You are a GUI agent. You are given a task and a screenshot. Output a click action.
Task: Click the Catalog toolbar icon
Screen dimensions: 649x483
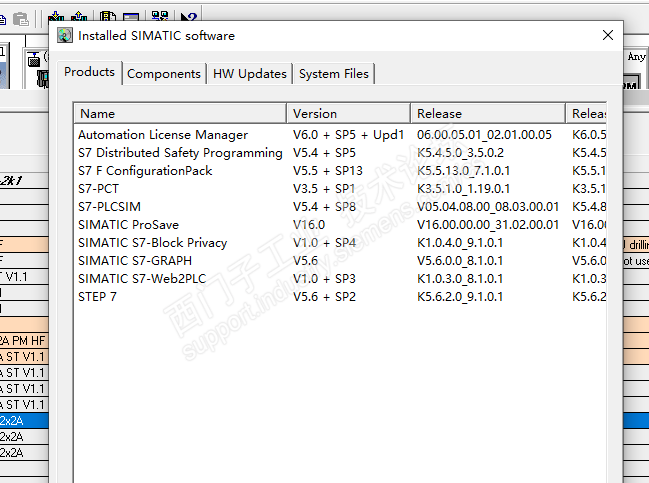[x=108, y=17]
